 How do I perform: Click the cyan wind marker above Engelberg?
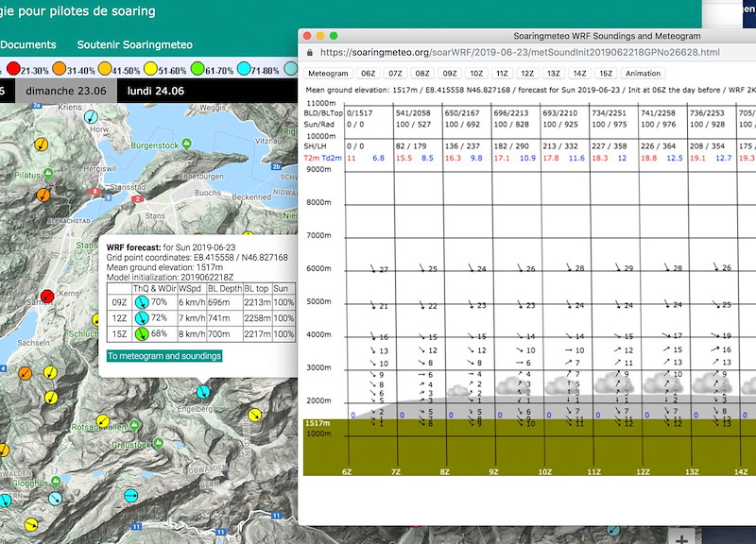pyautogui.click(x=203, y=392)
